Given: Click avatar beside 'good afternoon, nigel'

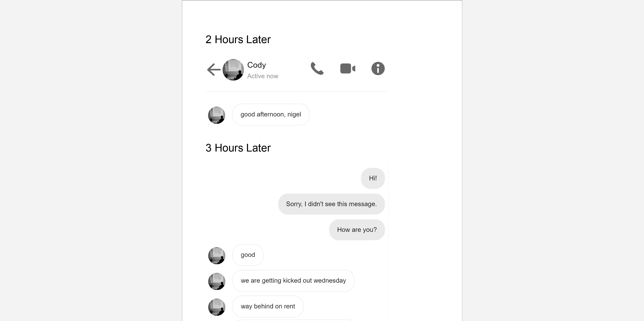Looking at the screenshot, I should (217, 115).
